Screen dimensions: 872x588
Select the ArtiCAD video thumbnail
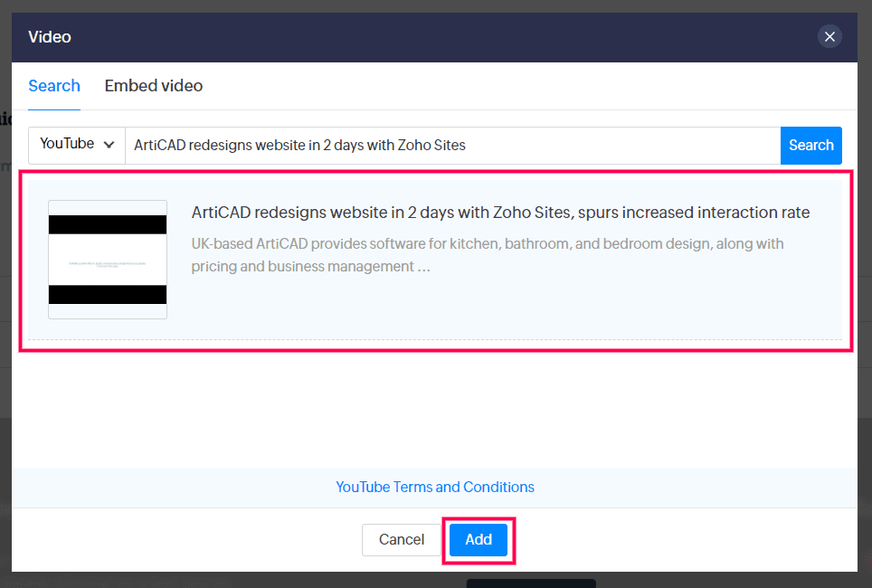(108, 260)
